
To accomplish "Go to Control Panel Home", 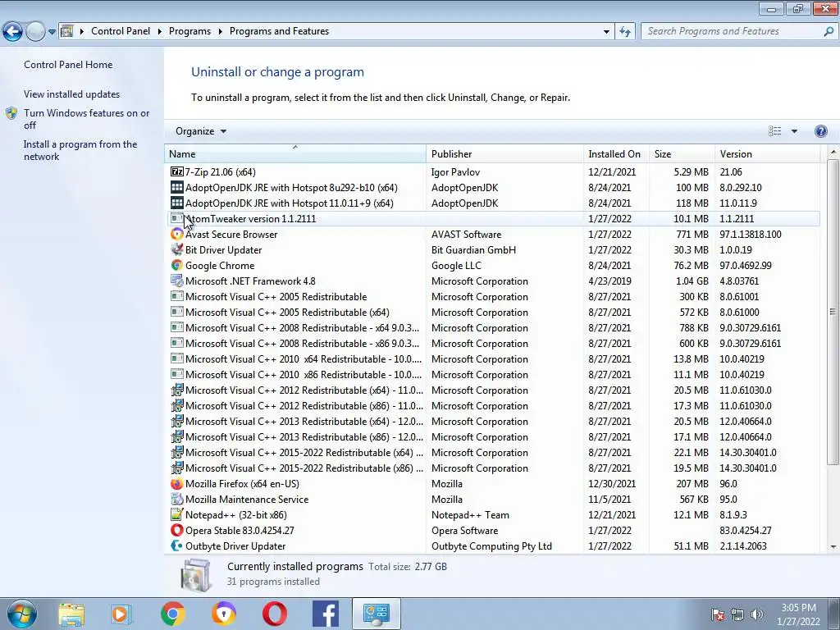I will click(x=68, y=64).
